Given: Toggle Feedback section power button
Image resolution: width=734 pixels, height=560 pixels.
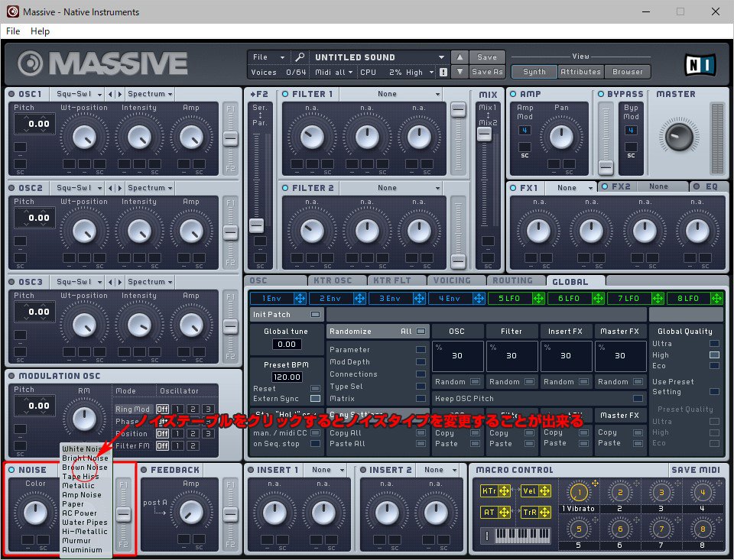Looking at the screenshot, I should [x=144, y=470].
